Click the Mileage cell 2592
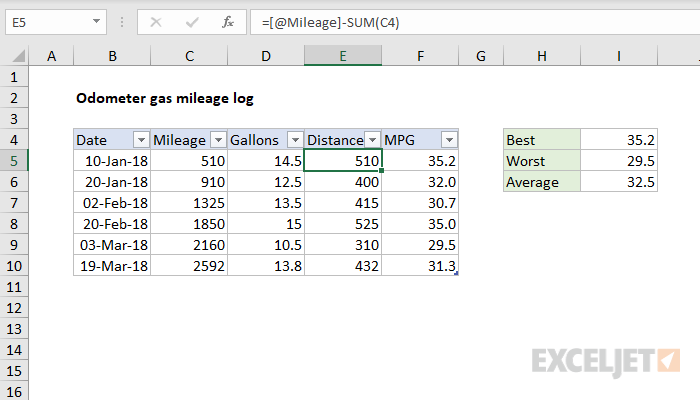700x400 pixels. [189, 266]
